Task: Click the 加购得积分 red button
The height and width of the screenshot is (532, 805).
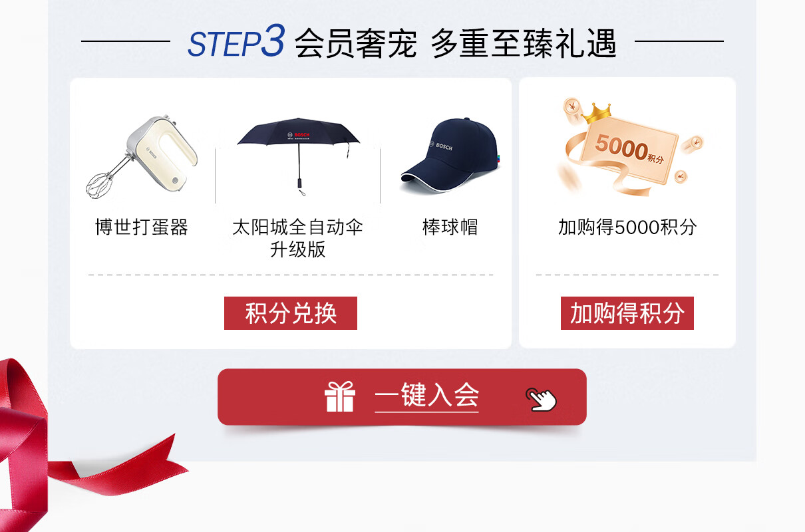Action: click(x=627, y=313)
